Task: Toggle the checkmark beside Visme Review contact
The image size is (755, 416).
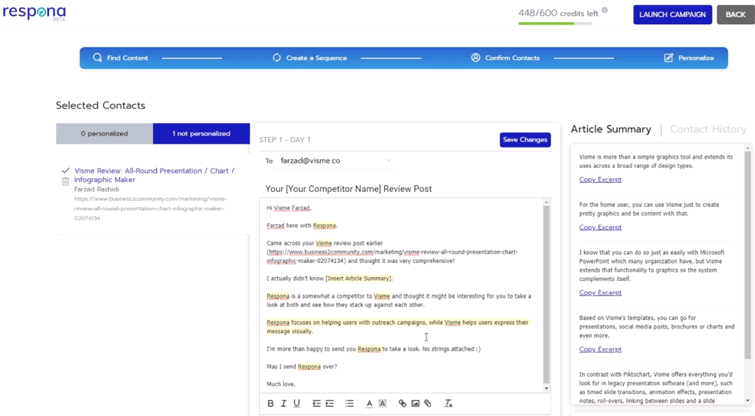Action: tap(65, 170)
